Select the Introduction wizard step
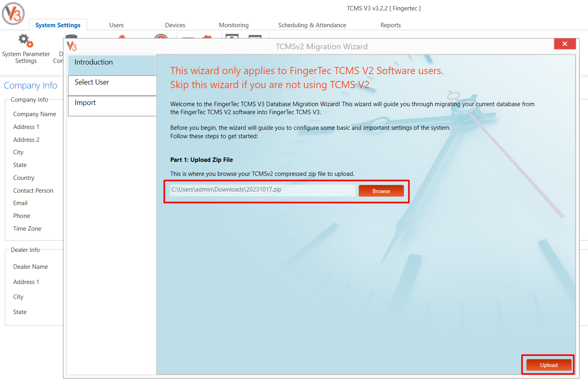The width and height of the screenshot is (588, 385). (x=112, y=65)
